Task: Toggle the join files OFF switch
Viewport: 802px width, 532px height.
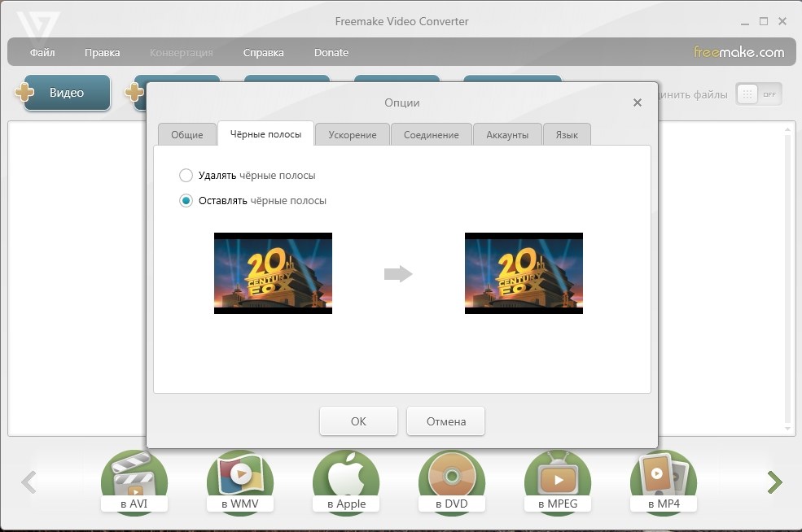Action: click(x=758, y=94)
